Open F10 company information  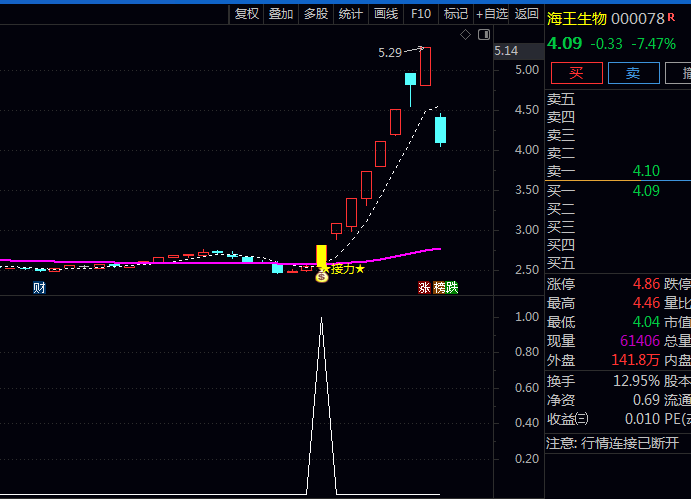[421, 13]
